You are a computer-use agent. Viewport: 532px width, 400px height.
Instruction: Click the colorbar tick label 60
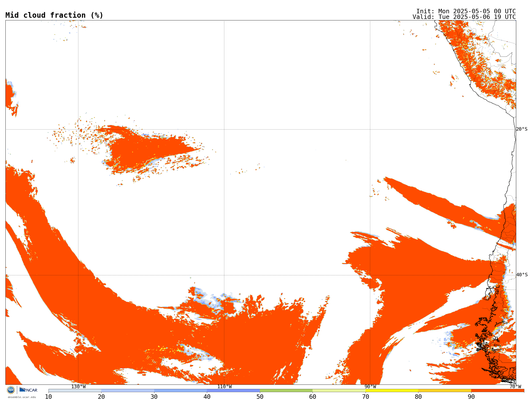pos(313,397)
